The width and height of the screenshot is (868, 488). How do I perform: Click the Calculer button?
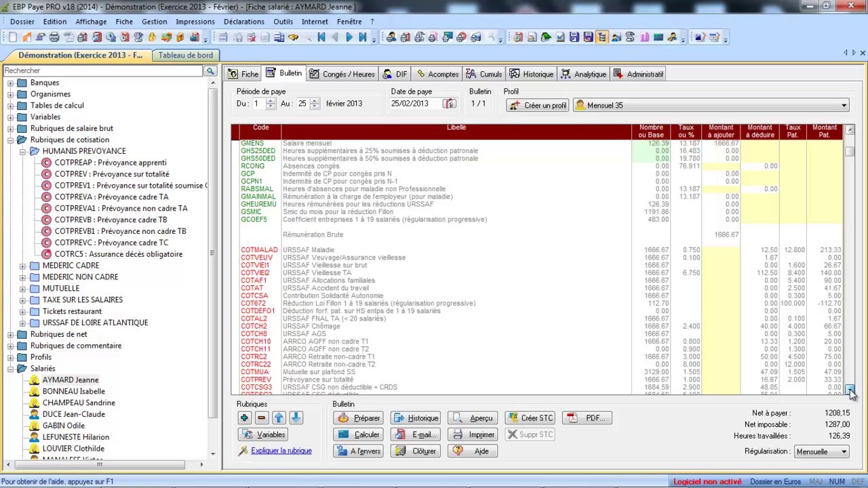pyautogui.click(x=359, y=434)
